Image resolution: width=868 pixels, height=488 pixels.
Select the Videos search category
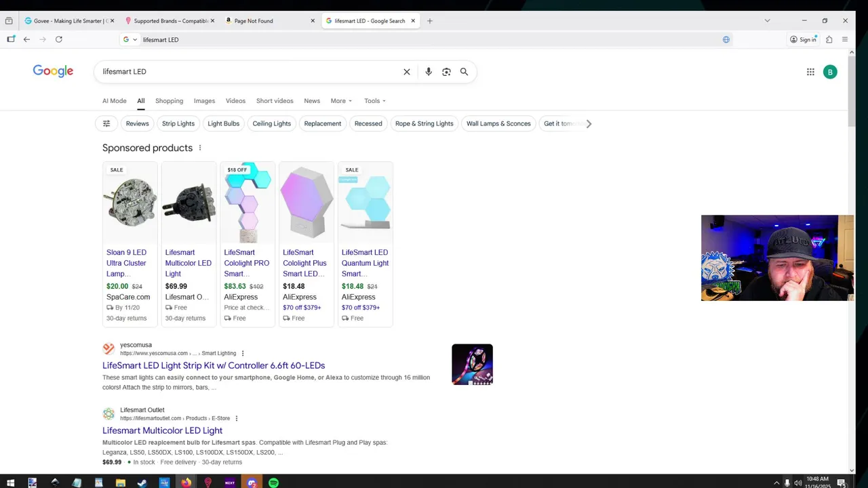click(x=235, y=101)
